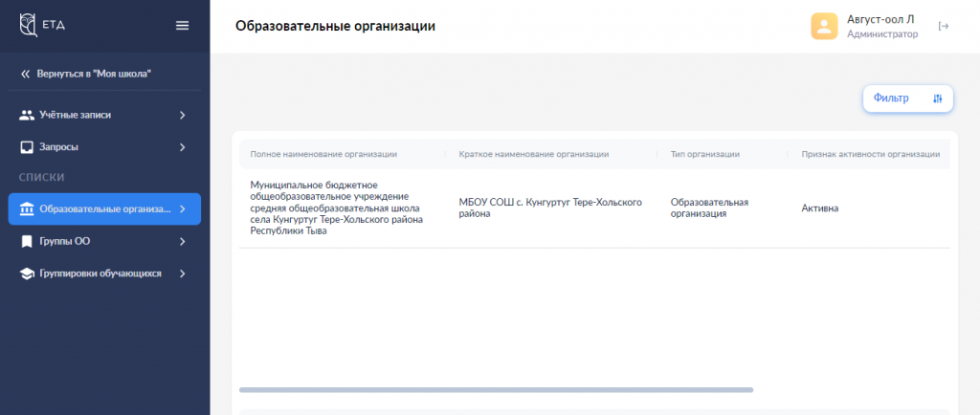980x415 pixels.
Task: Click the graduation cap icon for Группировки обучающихся
Action: 27,273
